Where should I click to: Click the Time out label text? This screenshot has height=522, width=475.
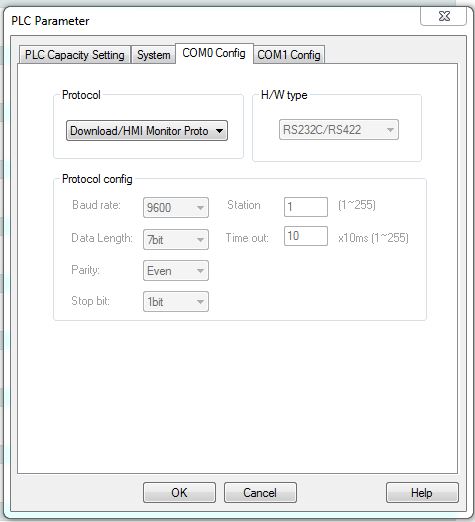247,238
